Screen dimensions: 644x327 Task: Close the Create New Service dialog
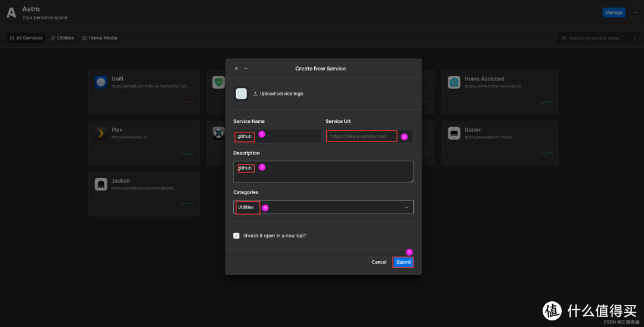tap(236, 69)
